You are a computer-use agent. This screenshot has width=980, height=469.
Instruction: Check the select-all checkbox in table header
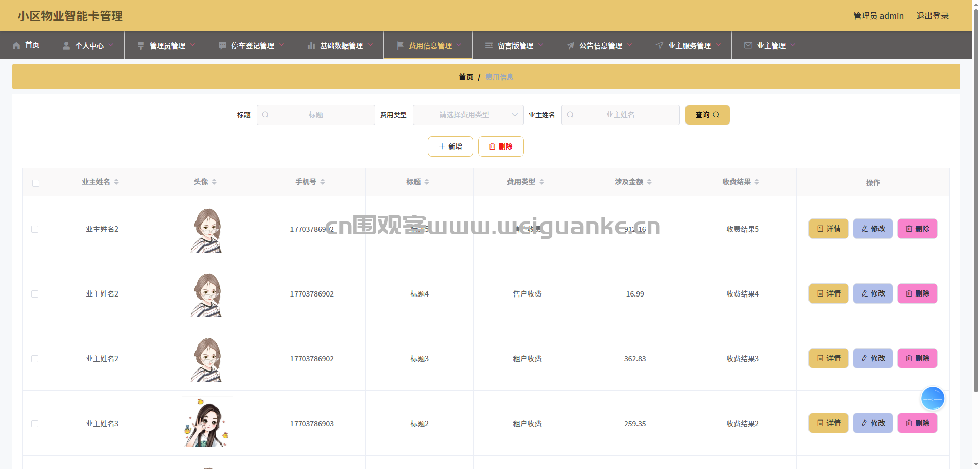(35, 183)
